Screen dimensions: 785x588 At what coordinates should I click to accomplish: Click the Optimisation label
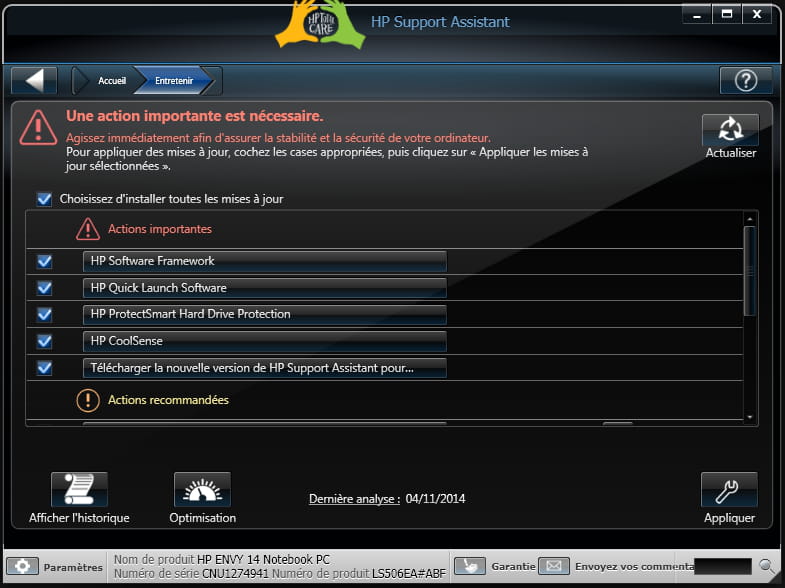pyautogui.click(x=202, y=518)
